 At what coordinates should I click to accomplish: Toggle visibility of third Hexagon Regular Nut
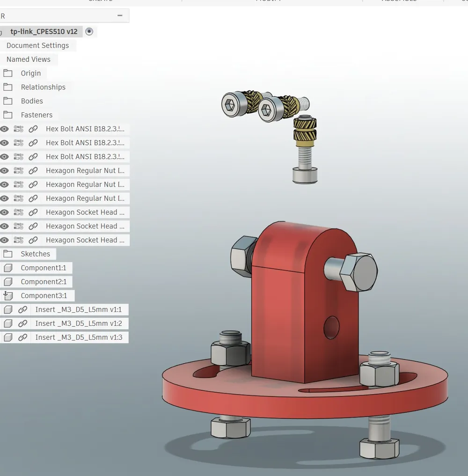[x=4, y=198]
